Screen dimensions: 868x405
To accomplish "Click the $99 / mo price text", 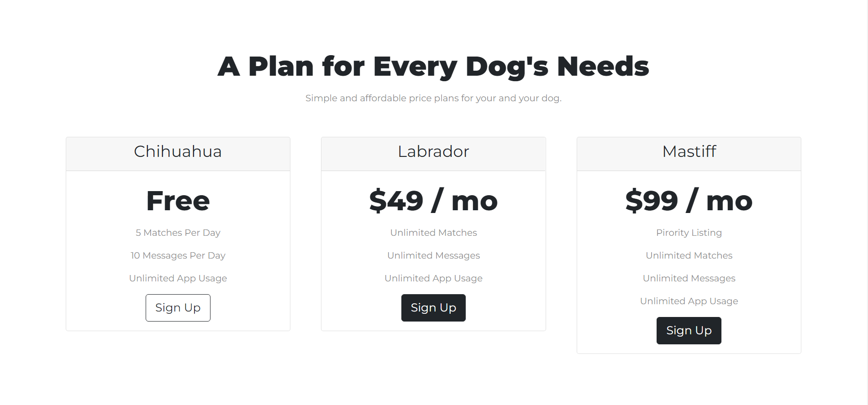I will pyautogui.click(x=689, y=200).
